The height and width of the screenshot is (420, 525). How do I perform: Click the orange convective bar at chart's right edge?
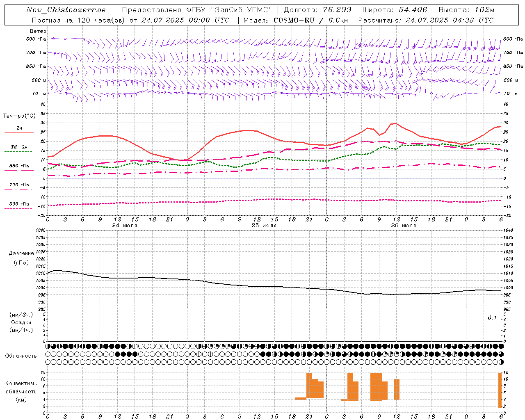(500, 390)
